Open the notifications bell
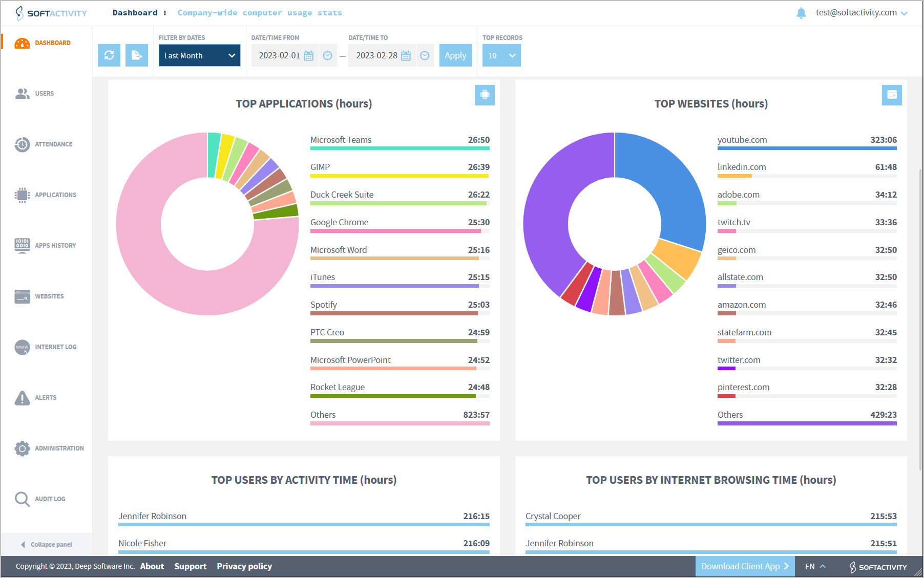 click(801, 13)
